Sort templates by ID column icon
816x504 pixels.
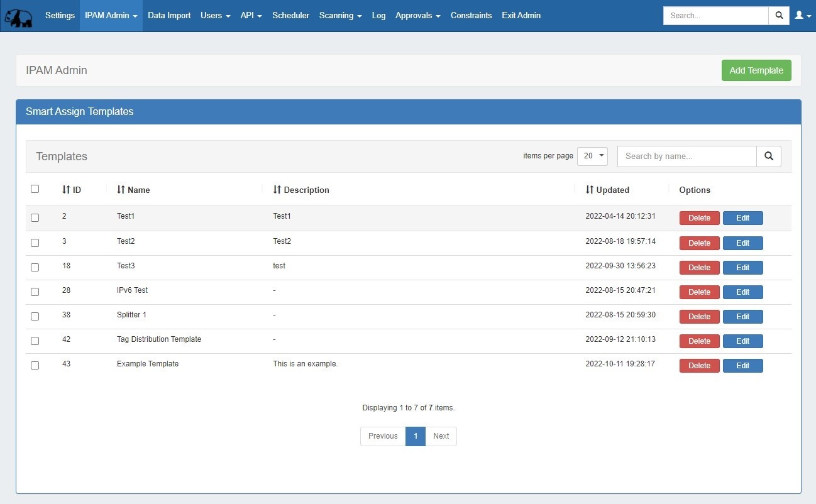pos(66,190)
